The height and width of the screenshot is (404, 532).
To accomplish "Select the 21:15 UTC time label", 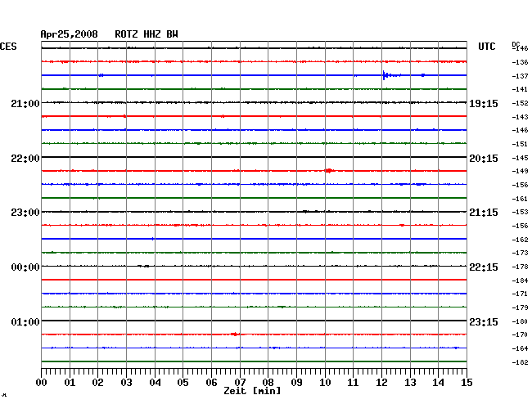I will click(484, 213).
